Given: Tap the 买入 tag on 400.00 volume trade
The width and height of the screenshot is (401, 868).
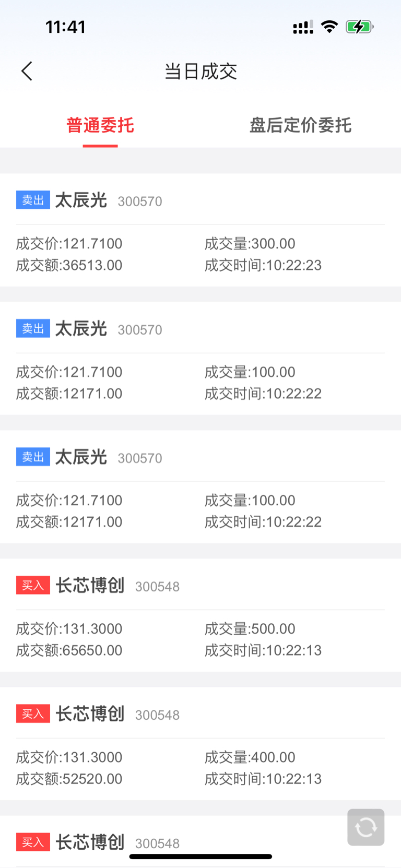Looking at the screenshot, I should (x=33, y=714).
